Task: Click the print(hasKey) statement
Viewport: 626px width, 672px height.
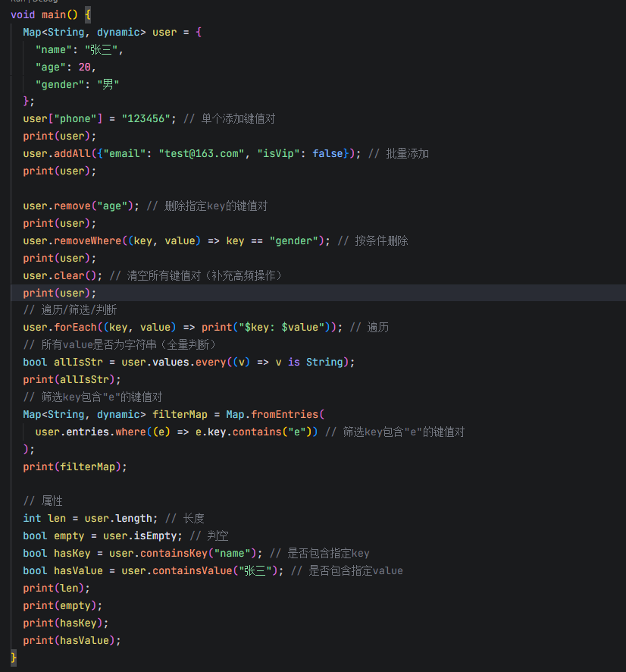Action: pyautogui.click(x=66, y=623)
